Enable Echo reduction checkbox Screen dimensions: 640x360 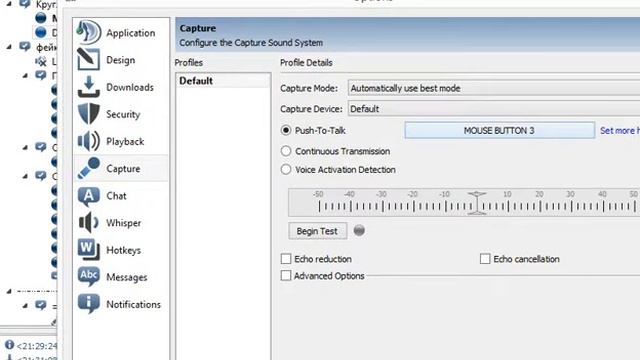point(286,259)
